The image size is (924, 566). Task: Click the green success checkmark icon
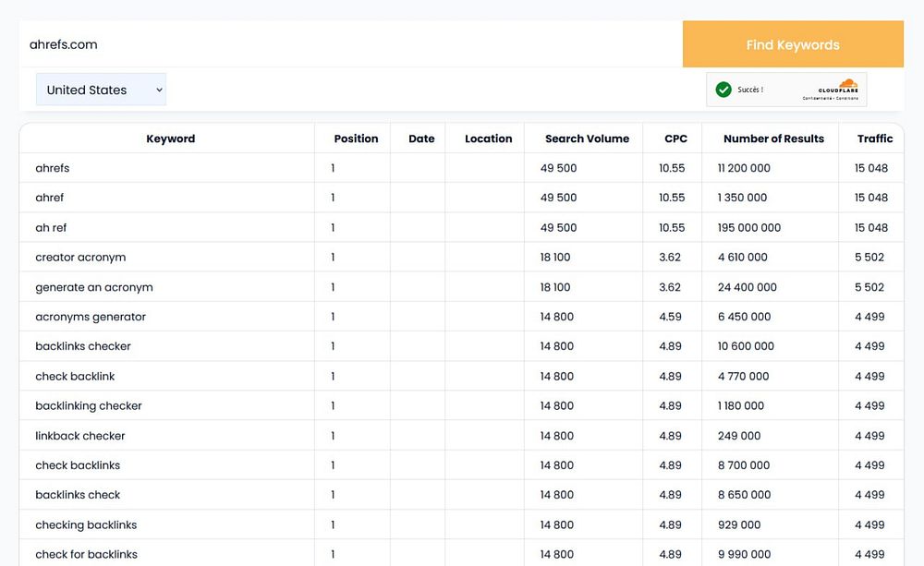point(723,90)
